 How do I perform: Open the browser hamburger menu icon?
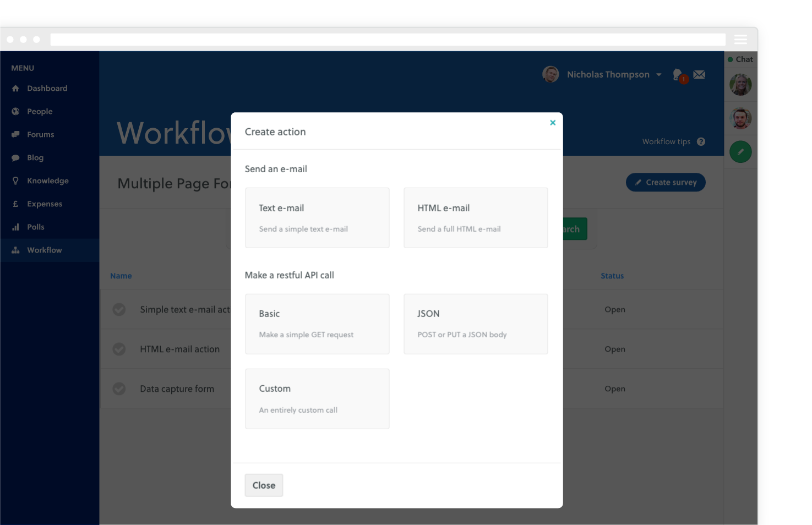740,39
